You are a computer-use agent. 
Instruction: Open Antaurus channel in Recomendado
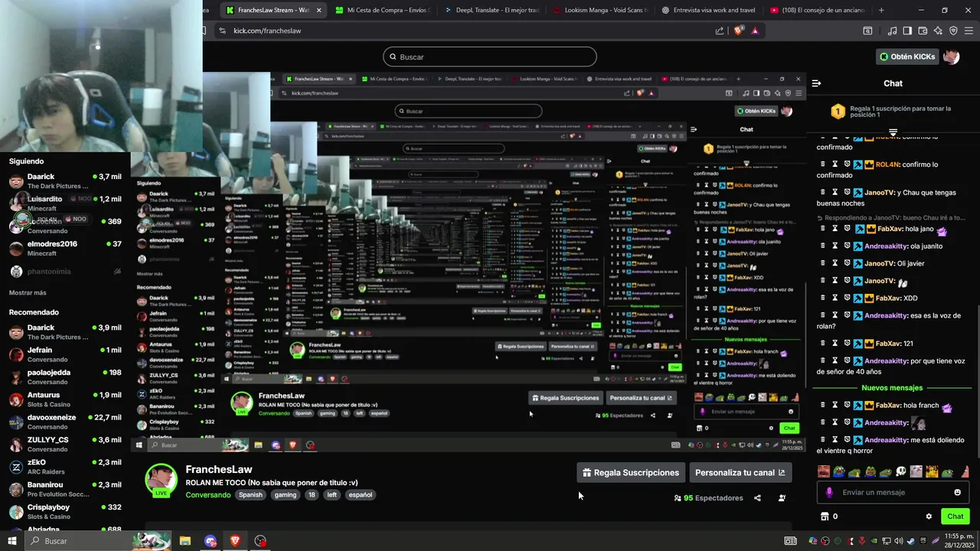click(x=65, y=399)
